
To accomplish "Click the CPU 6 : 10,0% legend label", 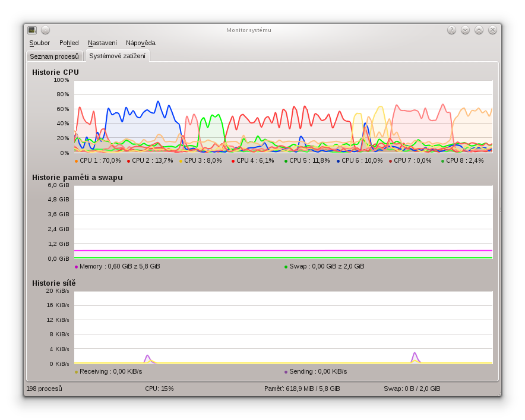I will click(x=362, y=161).
